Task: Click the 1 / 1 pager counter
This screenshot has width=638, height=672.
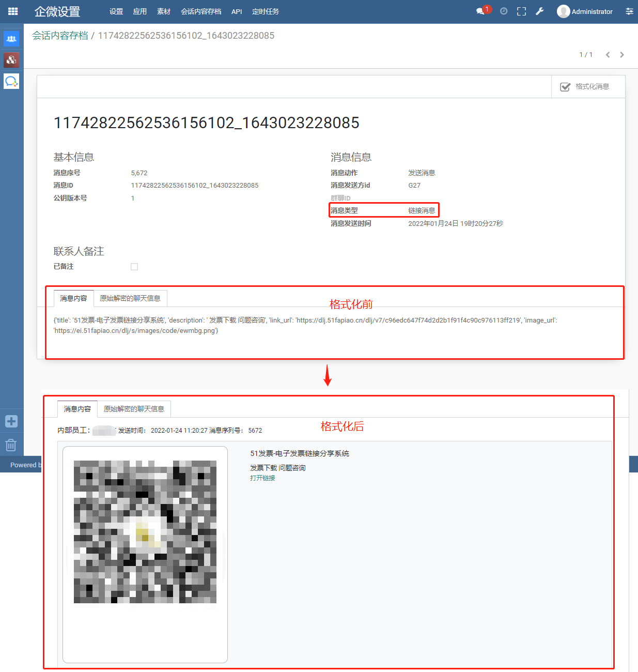Action: (x=586, y=55)
